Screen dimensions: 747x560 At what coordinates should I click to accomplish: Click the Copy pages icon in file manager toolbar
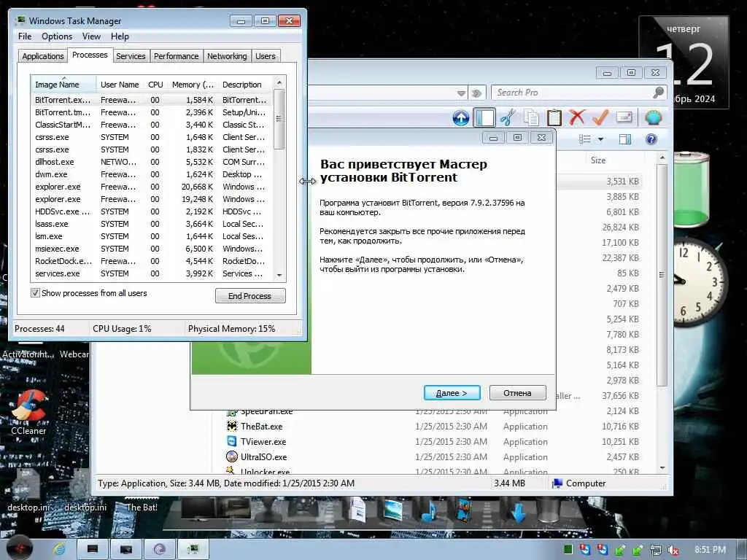[x=531, y=117]
